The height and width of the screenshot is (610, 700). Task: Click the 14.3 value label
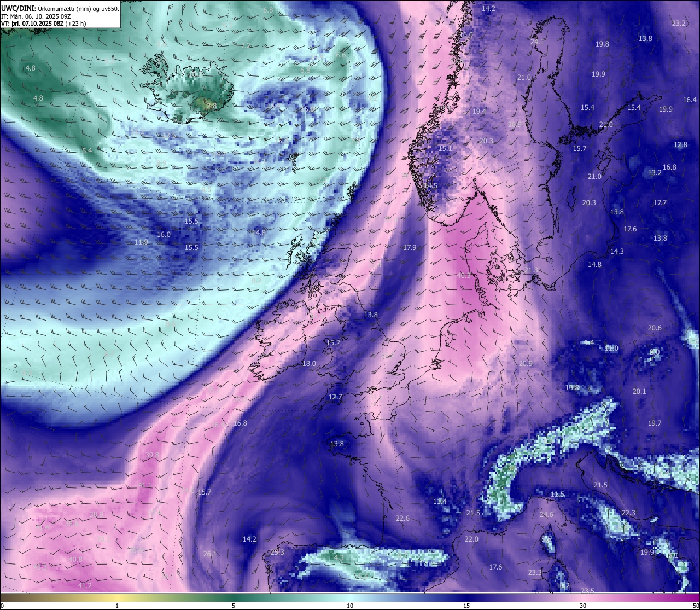(617, 251)
